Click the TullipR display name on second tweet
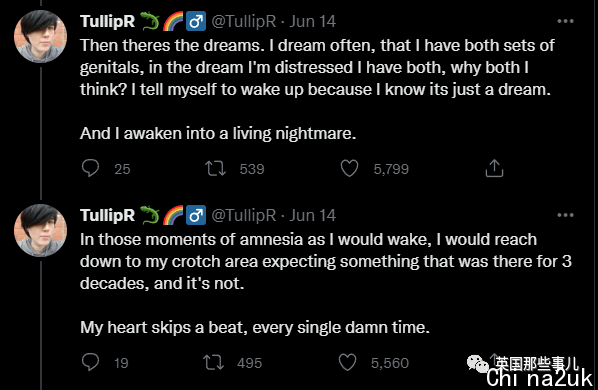Screen dimensions: 598x390 pos(108,215)
